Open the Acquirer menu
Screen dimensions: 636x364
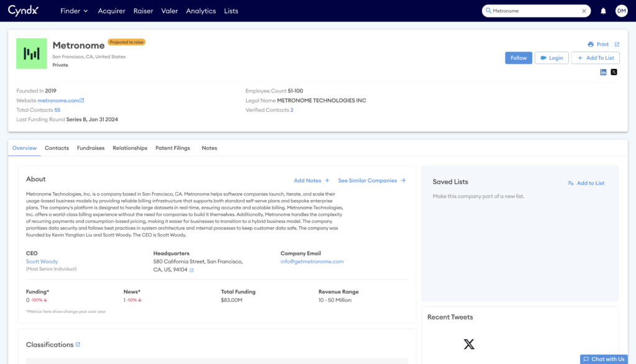coord(112,11)
